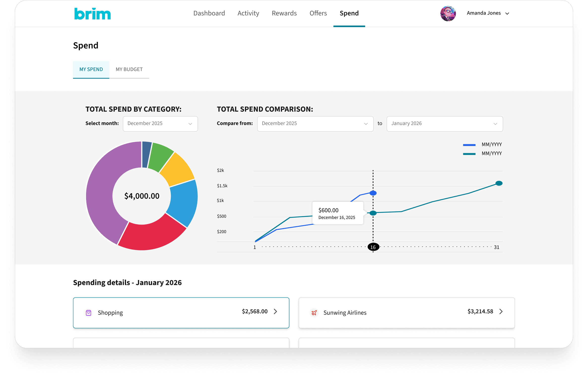
Task: Open Amanda Jones profile picture
Action: click(x=448, y=13)
